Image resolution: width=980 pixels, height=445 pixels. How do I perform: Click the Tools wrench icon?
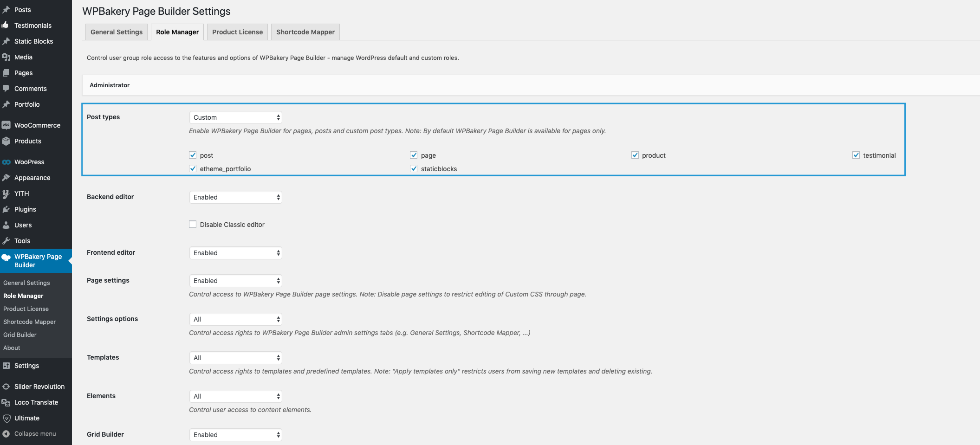[x=6, y=241]
